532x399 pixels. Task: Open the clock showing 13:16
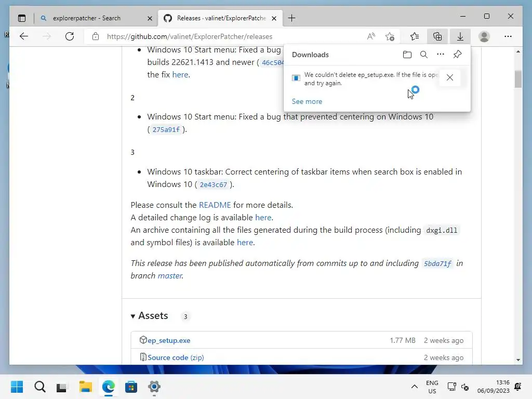(x=494, y=387)
